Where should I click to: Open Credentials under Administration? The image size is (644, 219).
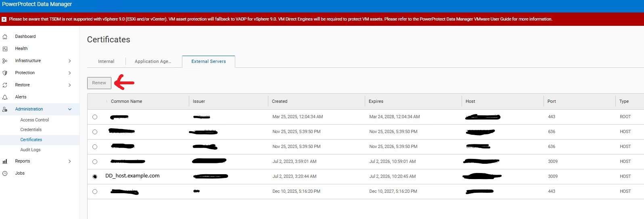click(31, 129)
